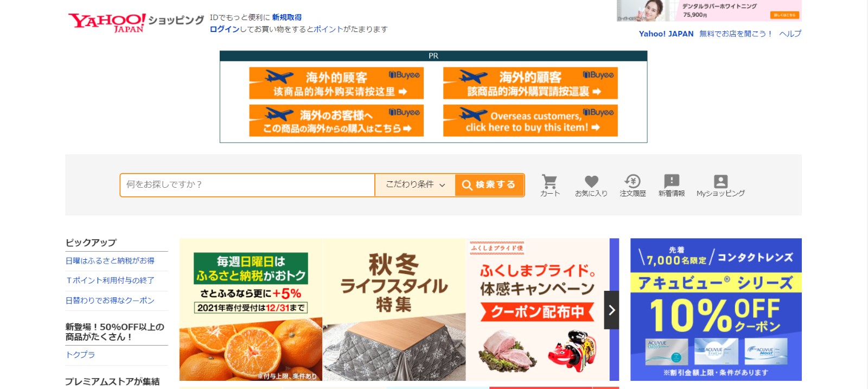Click the English Overseas customers Buyee banner
The height and width of the screenshot is (389, 868).
[x=530, y=120]
